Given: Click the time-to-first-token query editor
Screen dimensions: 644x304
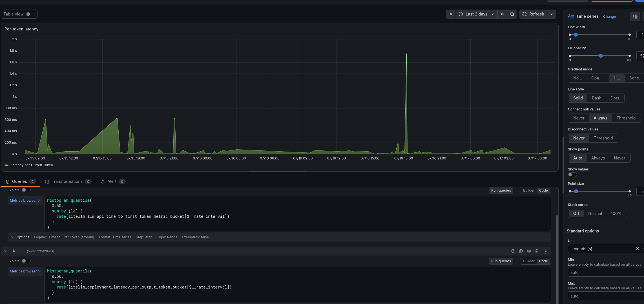Looking at the screenshot, I should pyautogui.click(x=298, y=214).
